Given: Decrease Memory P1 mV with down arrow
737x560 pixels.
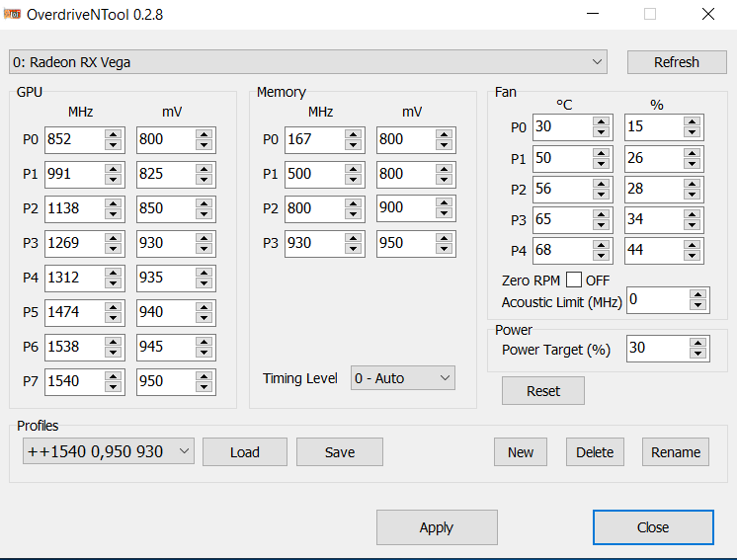Looking at the screenshot, I should point(445,180).
